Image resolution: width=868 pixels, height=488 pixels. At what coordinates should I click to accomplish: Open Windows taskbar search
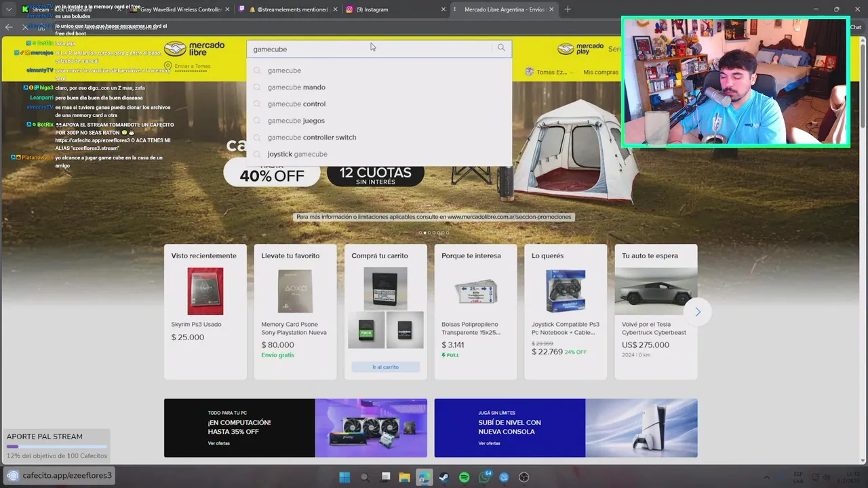coord(364,477)
